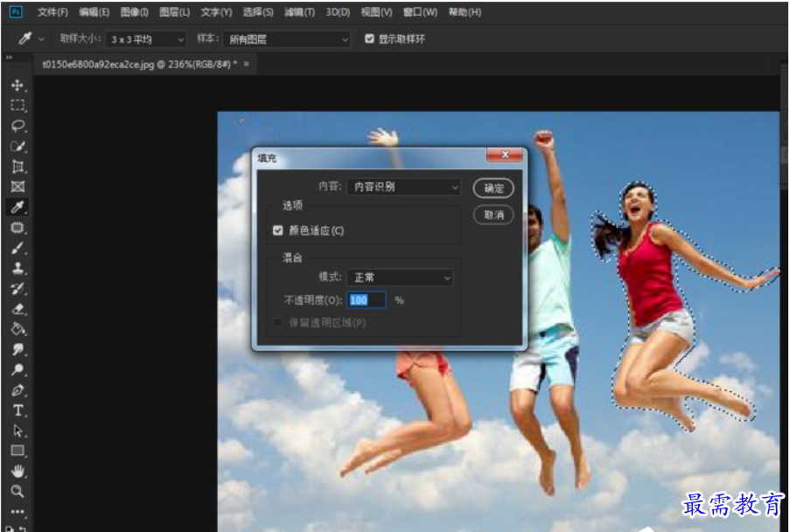Select the Spot Healing Brush tool
The width and height of the screenshot is (790, 532).
17,227
